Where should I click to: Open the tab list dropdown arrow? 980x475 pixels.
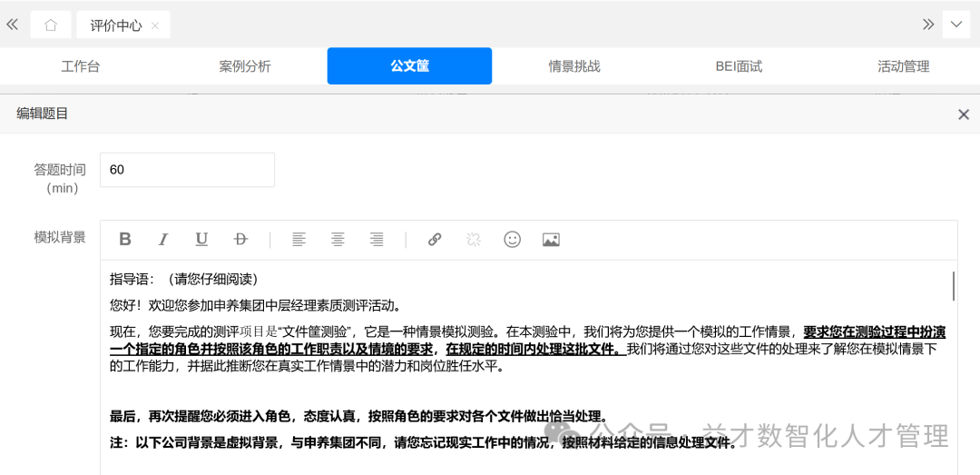pyautogui.click(x=956, y=25)
